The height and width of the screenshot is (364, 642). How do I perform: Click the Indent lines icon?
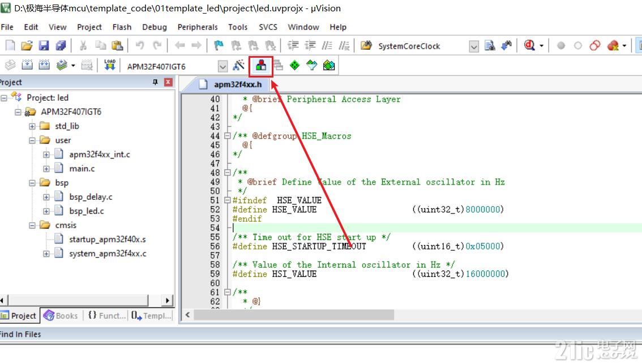pyautogui.click(x=293, y=45)
